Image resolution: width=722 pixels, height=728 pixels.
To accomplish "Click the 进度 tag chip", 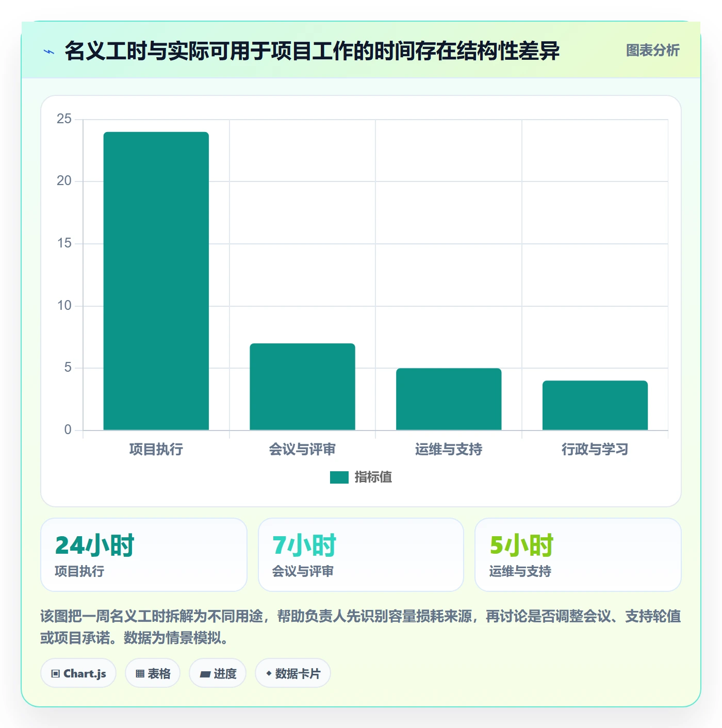I will coord(218,673).
